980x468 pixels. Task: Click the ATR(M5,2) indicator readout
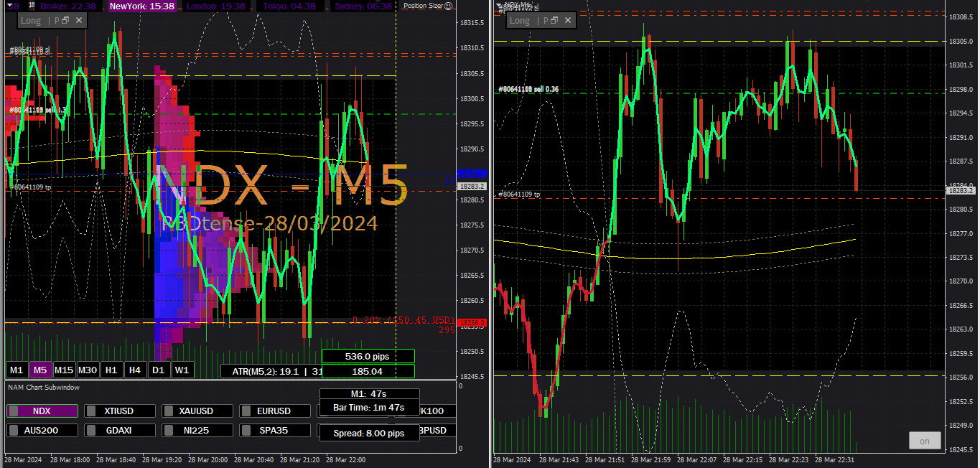coord(271,371)
